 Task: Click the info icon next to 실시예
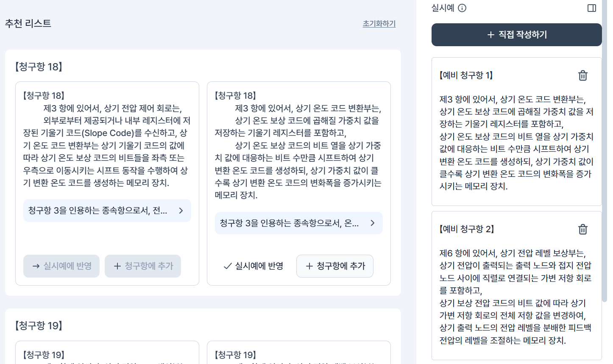[x=463, y=8]
